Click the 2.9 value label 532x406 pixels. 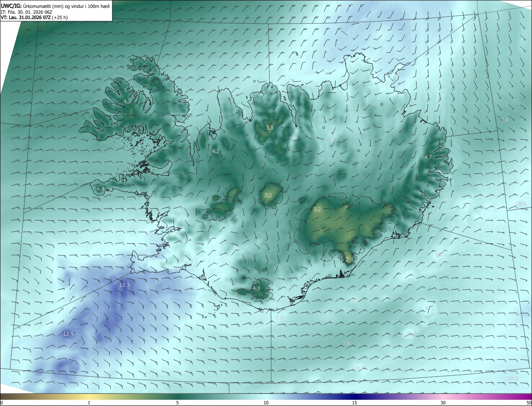point(349,260)
